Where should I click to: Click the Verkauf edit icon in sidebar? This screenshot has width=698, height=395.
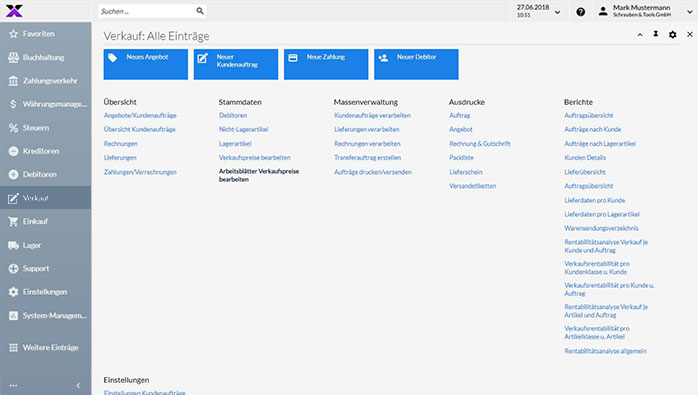(13, 198)
